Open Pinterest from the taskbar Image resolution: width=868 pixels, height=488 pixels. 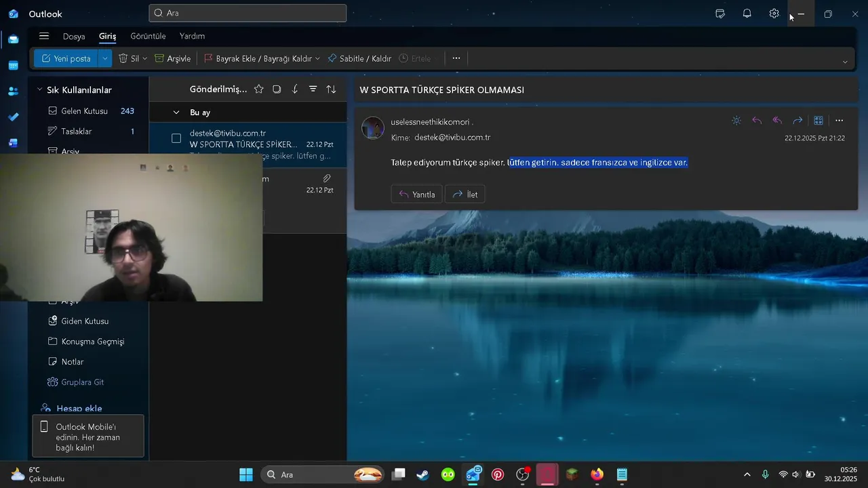[498, 474]
